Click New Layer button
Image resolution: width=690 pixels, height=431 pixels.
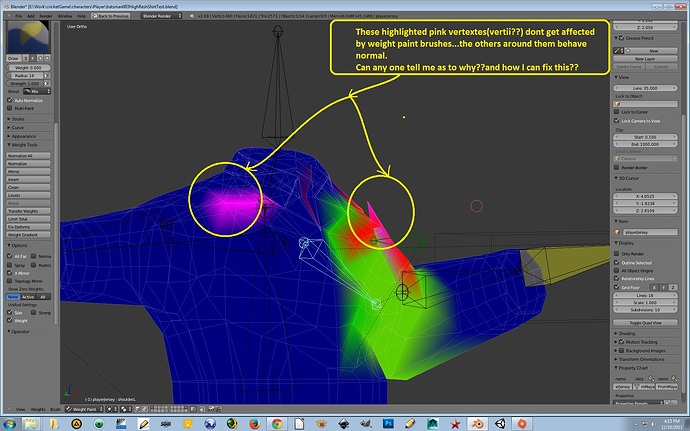point(645,59)
